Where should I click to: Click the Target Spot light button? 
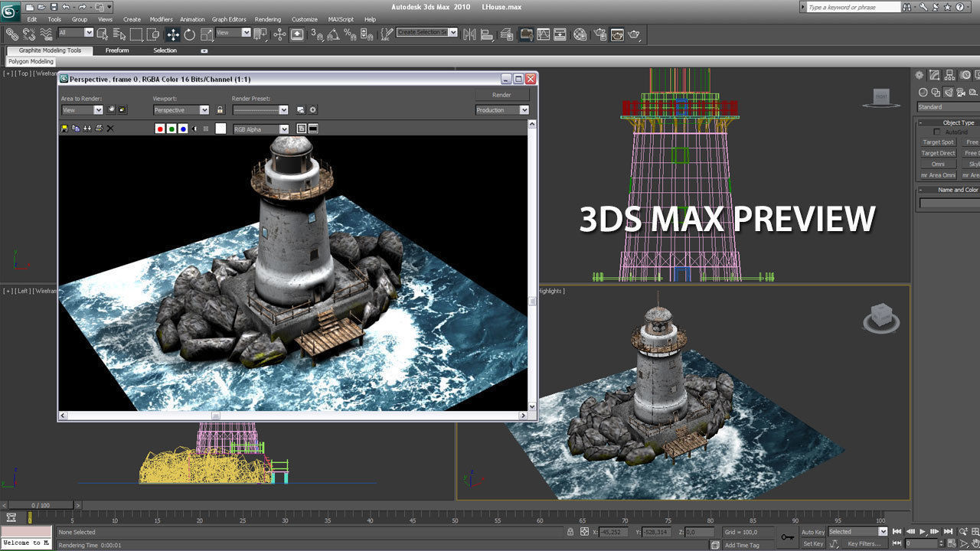click(938, 142)
